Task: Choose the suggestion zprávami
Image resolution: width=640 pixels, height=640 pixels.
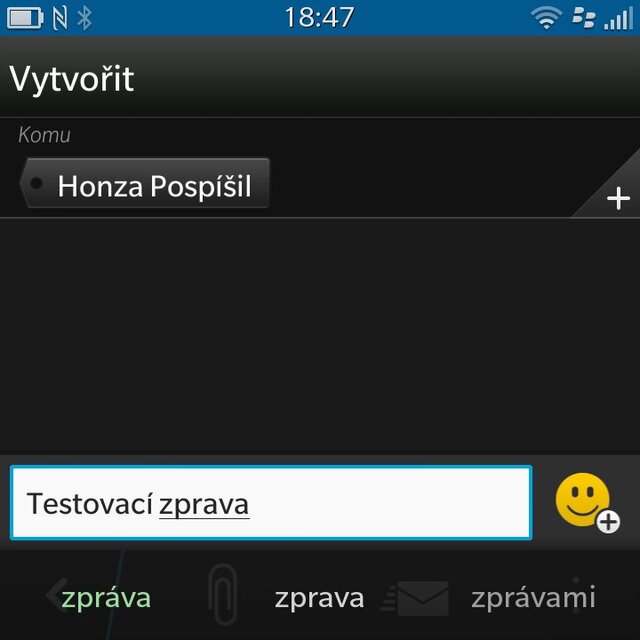Action: pos(533,597)
